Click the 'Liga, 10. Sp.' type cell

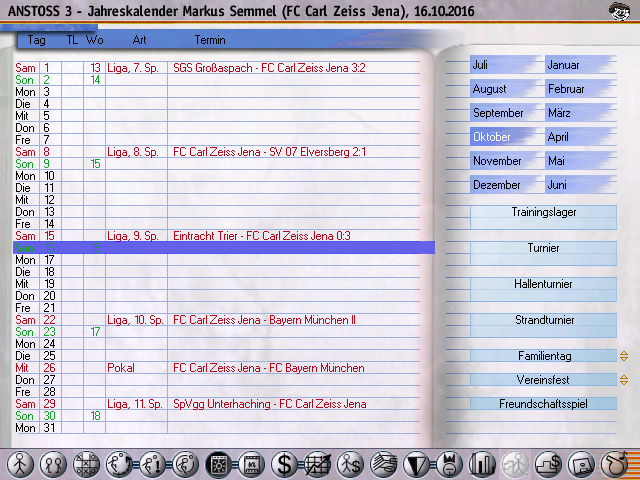click(135, 320)
